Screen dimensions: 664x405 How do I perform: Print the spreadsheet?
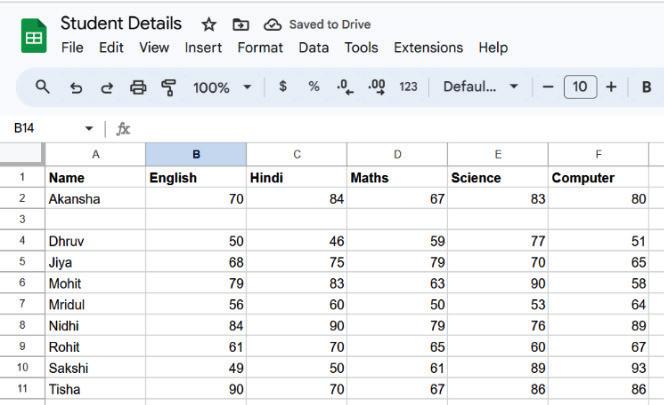pos(138,87)
